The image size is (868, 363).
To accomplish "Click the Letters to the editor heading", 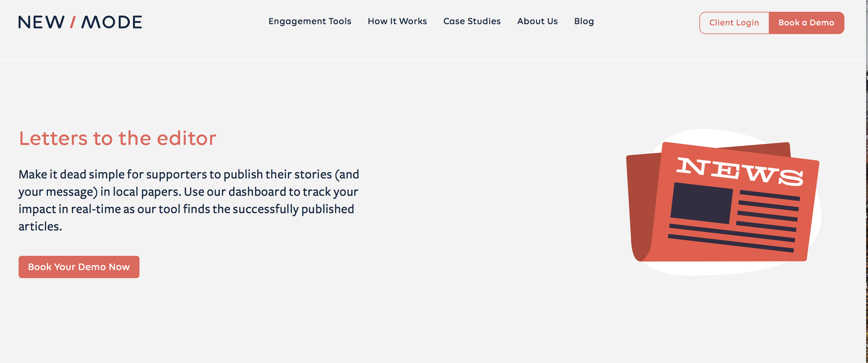I will [117, 138].
